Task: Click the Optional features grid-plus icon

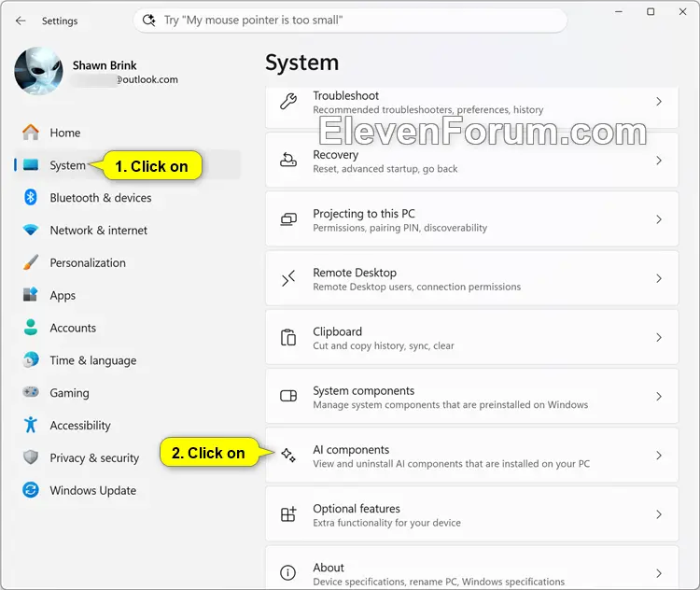Action: click(288, 514)
